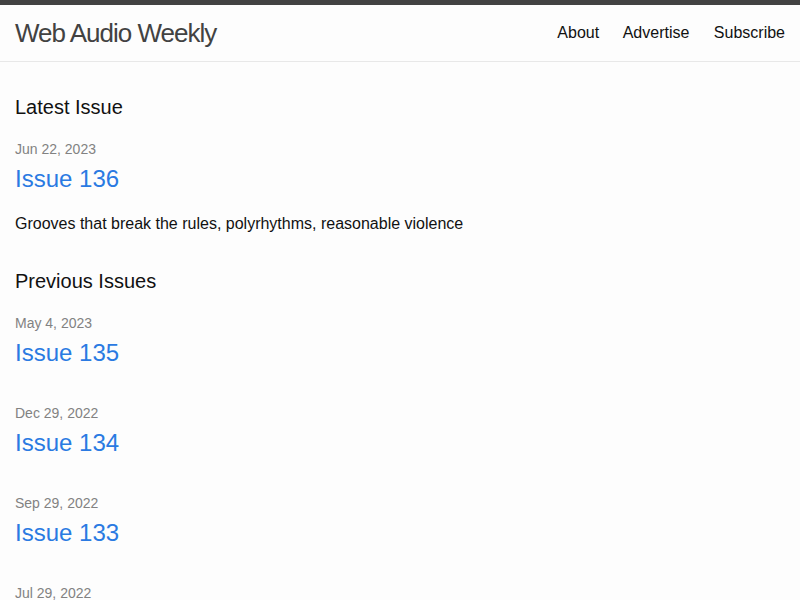The height and width of the screenshot is (600, 800).
Task: Open the Advertise page
Action: (656, 33)
